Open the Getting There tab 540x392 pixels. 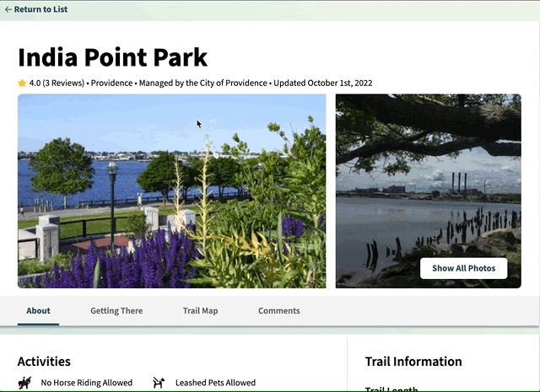(x=116, y=310)
